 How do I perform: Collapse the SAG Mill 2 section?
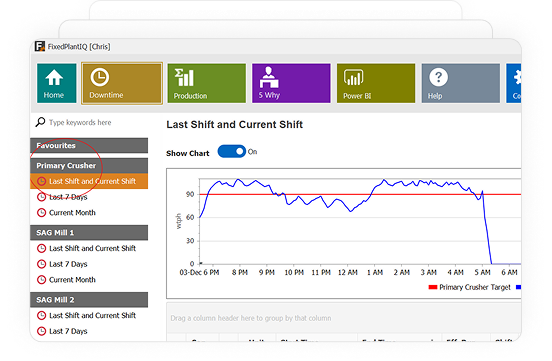[x=89, y=300]
